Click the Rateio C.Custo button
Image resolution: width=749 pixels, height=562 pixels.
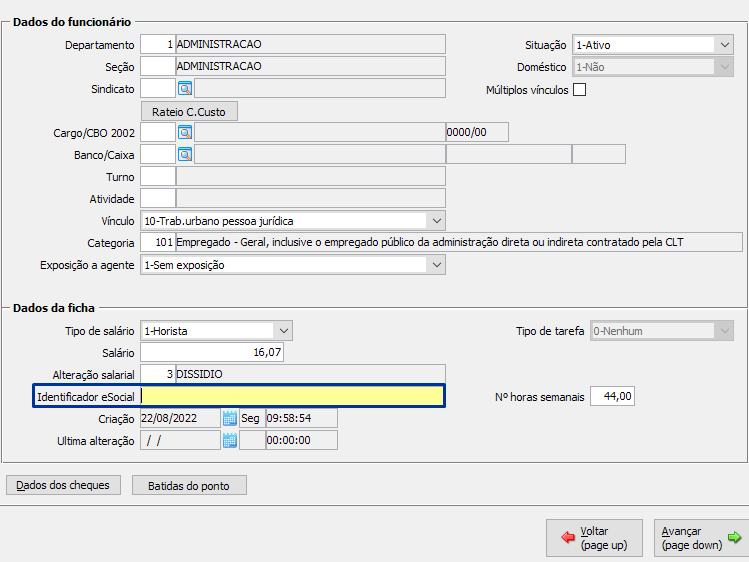tap(189, 112)
